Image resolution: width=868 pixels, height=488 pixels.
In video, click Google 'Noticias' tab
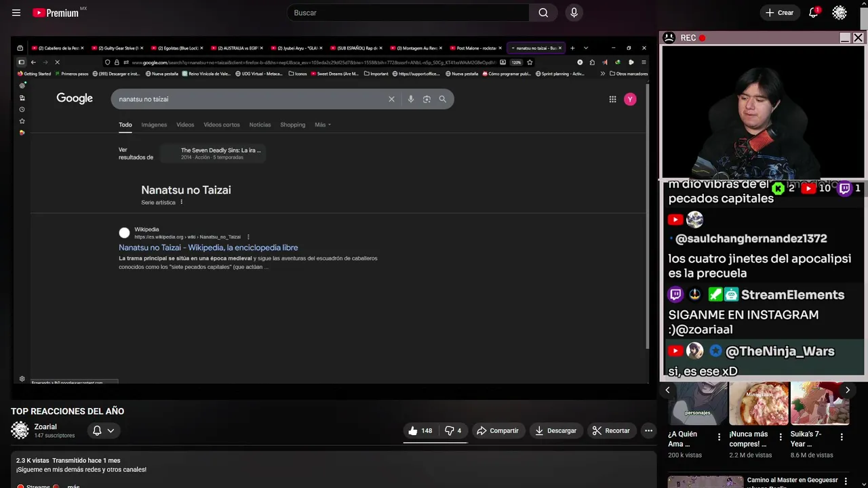click(x=260, y=125)
